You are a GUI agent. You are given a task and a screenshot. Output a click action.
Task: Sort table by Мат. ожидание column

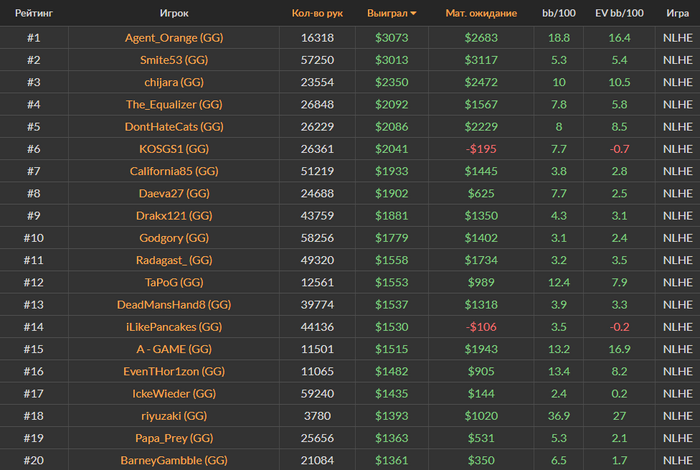pyautogui.click(x=481, y=14)
